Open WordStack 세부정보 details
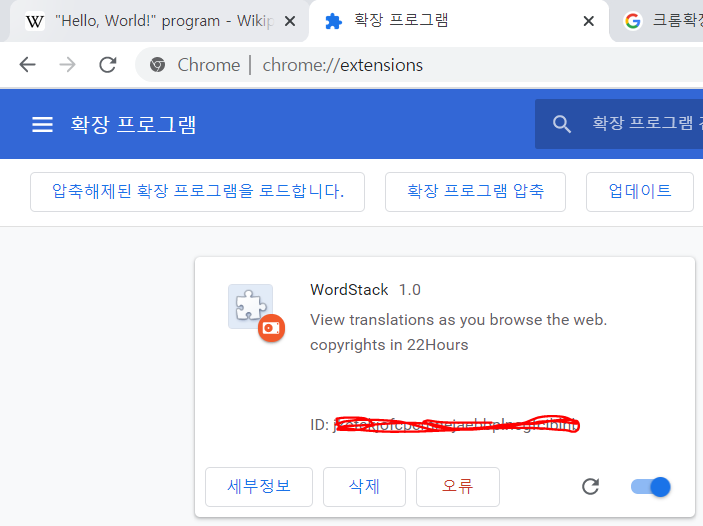703x526 pixels. (259, 487)
